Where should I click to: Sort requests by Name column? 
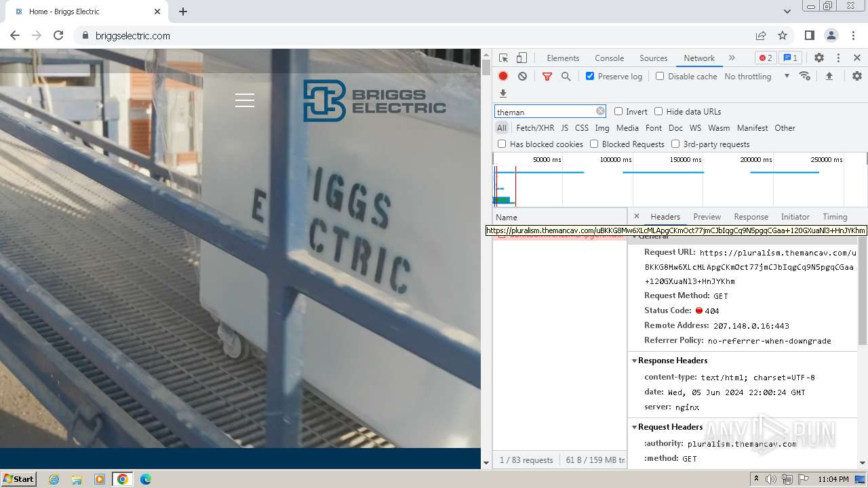tap(559, 217)
